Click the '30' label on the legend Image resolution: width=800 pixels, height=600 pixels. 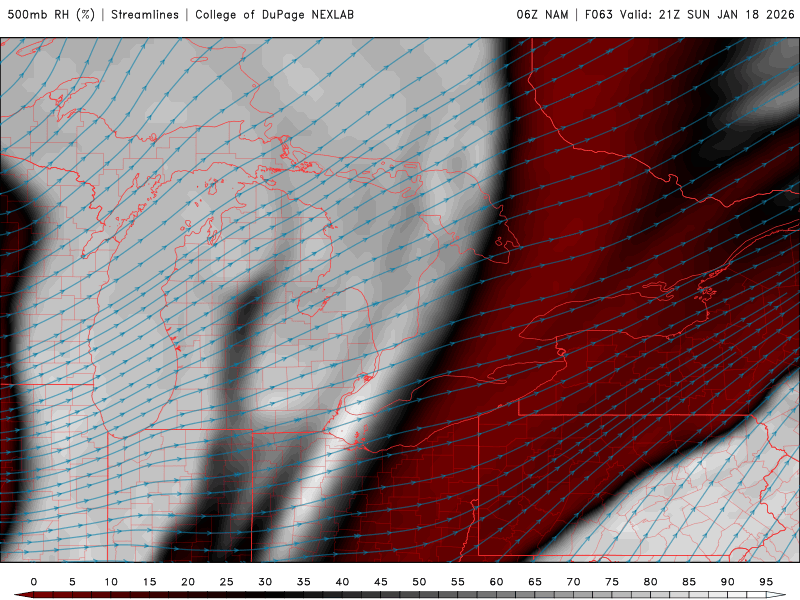pos(265,582)
